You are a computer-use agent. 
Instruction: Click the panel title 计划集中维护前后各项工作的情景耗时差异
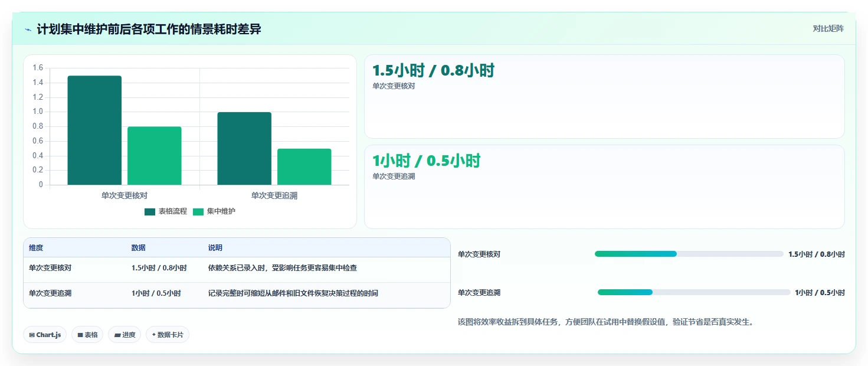(x=149, y=30)
